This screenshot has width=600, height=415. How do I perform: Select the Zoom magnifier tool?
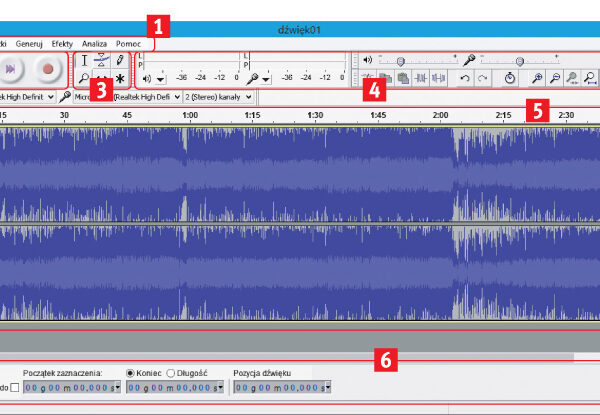click(x=84, y=78)
